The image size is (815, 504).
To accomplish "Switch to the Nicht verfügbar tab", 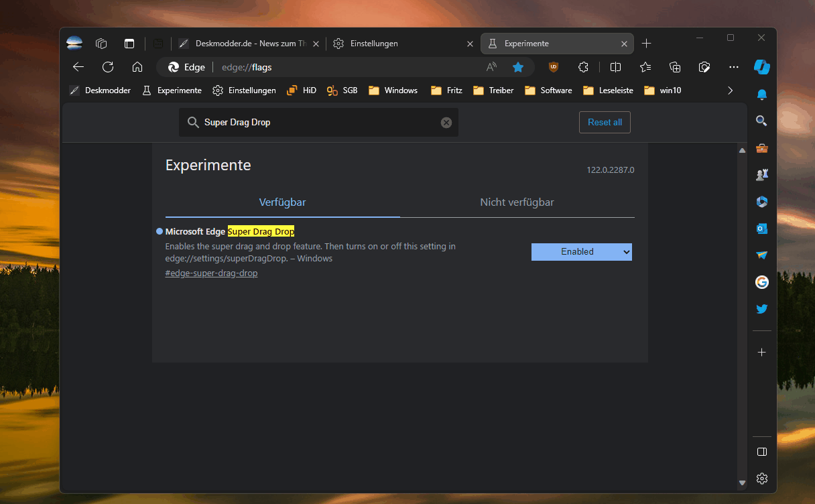I will (517, 202).
